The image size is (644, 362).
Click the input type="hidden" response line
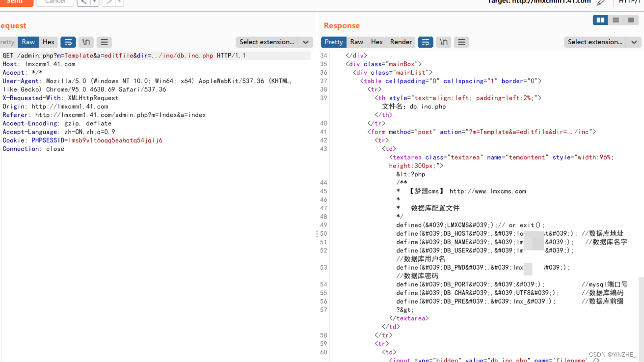(494, 360)
